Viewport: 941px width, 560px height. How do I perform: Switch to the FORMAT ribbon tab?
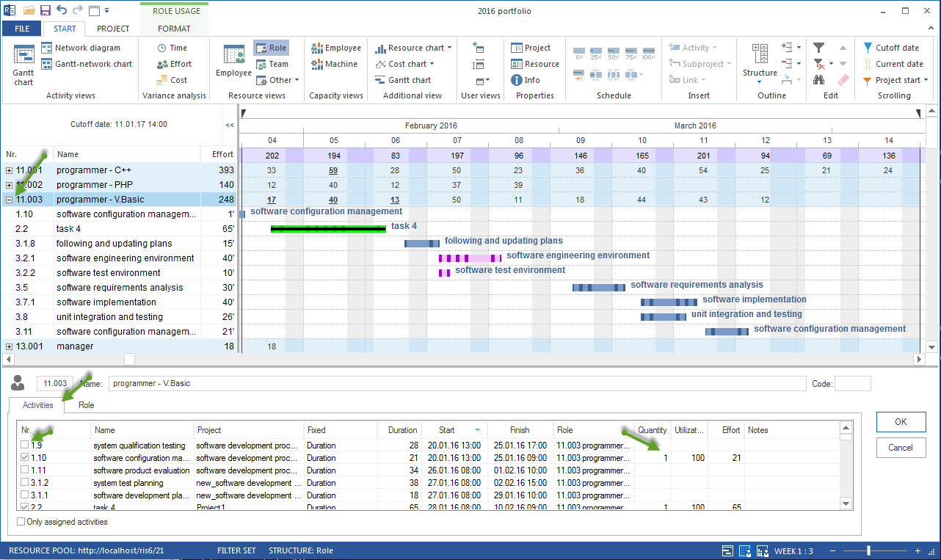pos(174,29)
